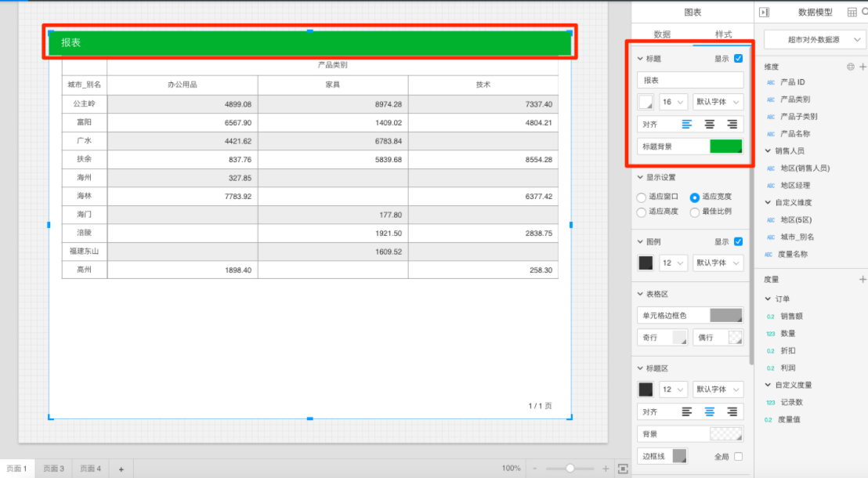
Task: Align report title to the left
Action: pos(686,125)
